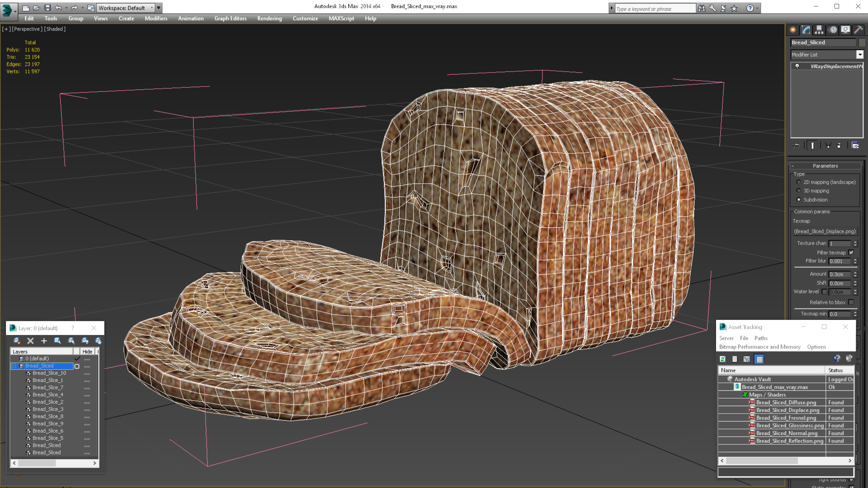This screenshot has height=488, width=868.
Task: Enable the Relative to bbox checkbox
Action: [x=851, y=302]
